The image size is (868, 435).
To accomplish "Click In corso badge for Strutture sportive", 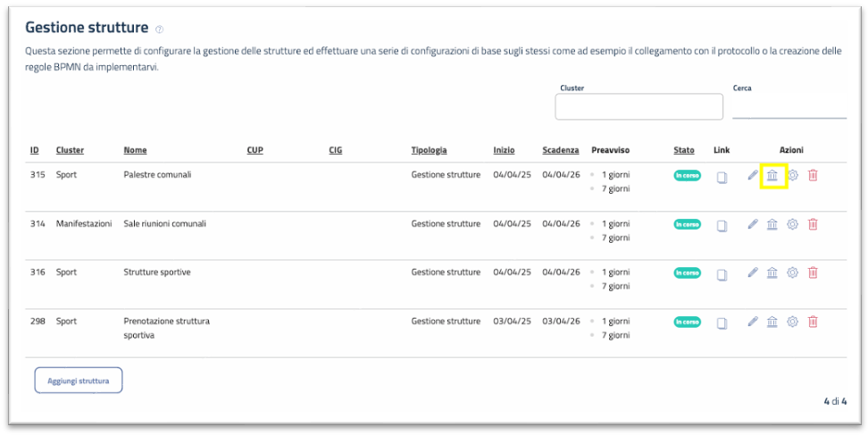I will click(687, 272).
